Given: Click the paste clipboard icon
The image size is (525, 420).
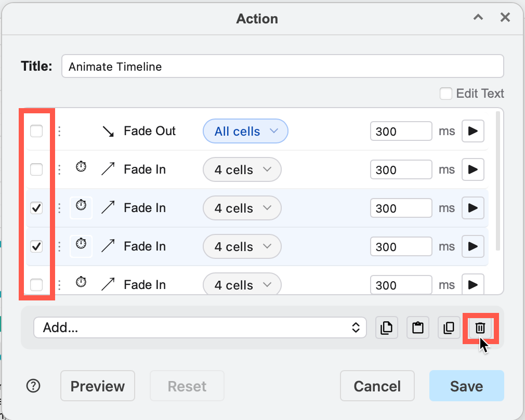Looking at the screenshot, I should pyautogui.click(x=418, y=327).
